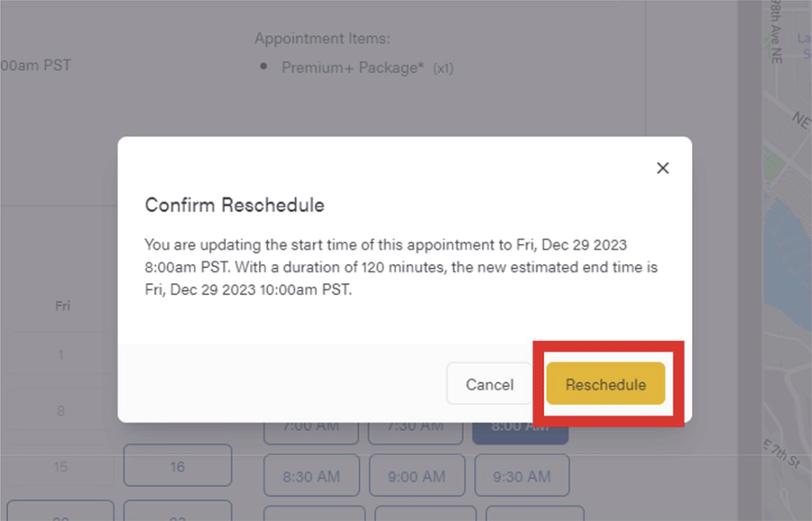The image size is (812, 521).
Task: Click calendar date 15
Action: 61,466
